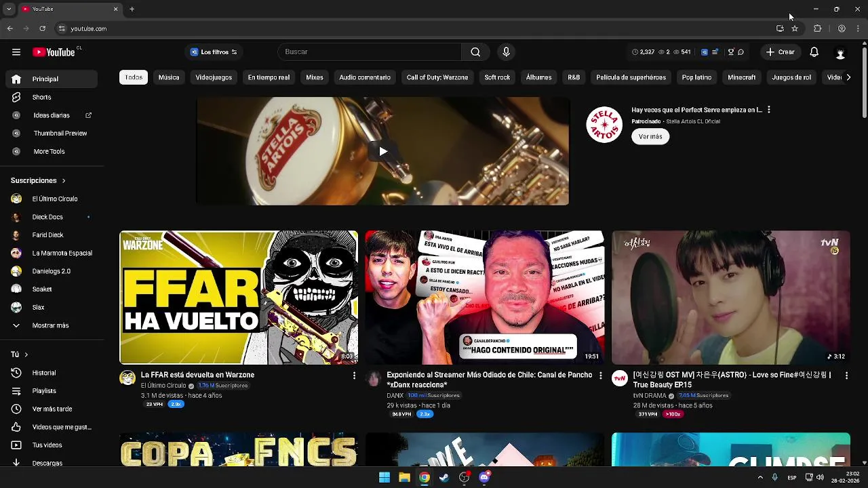Image resolution: width=868 pixels, height=488 pixels.
Task: Play the Stella Artois ad video
Action: [x=382, y=151]
